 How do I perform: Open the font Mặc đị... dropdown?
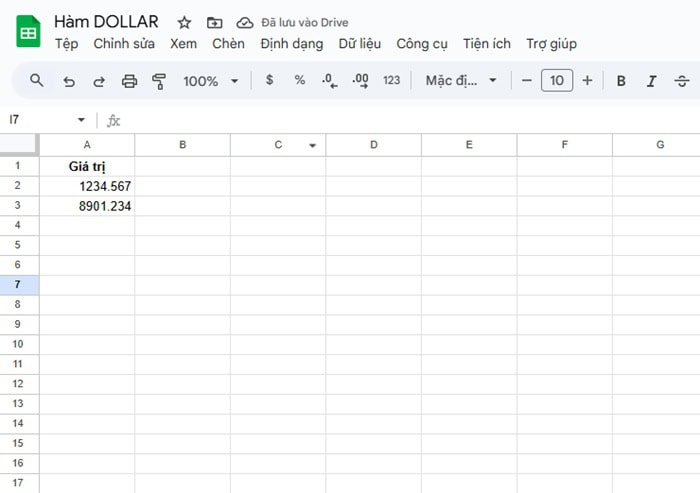pyautogui.click(x=461, y=81)
